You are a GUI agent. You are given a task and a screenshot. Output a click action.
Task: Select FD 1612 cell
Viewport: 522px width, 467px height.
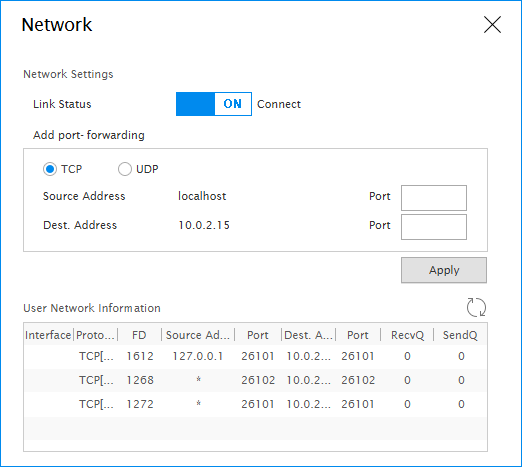pyautogui.click(x=140, y=356)
